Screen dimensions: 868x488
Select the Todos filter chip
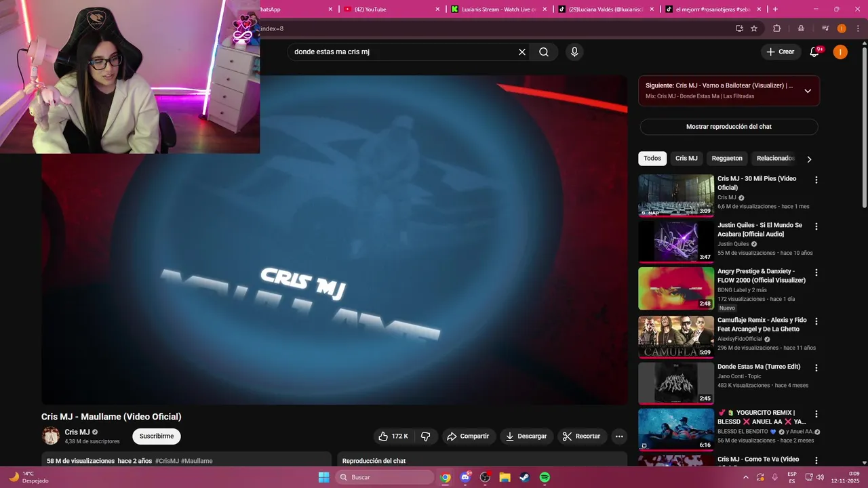[x=652, y=159]
